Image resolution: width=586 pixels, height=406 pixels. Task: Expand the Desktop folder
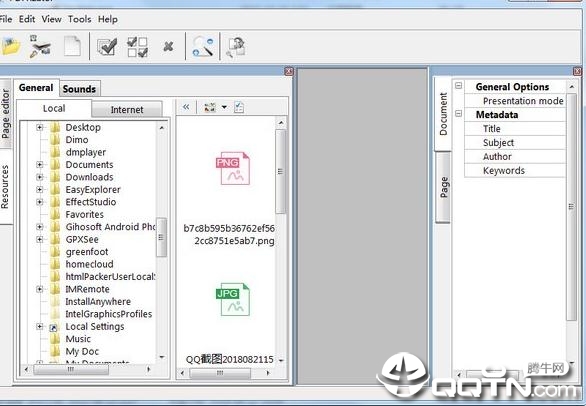pyautogui.click(x=40, y=127)
